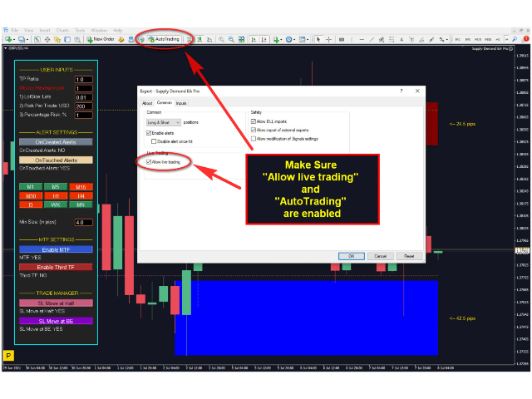Expand the Profiles dropdown arrow

pos(27,40)
